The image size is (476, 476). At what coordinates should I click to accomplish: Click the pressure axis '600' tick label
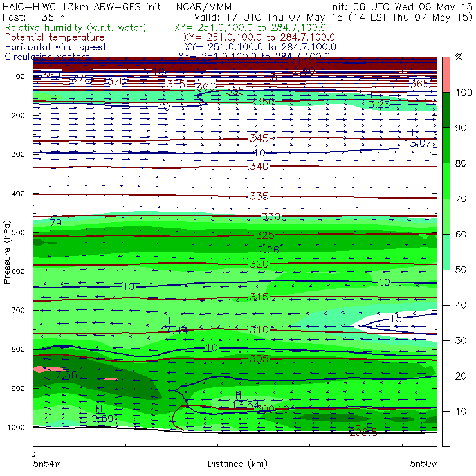point(18,271)
